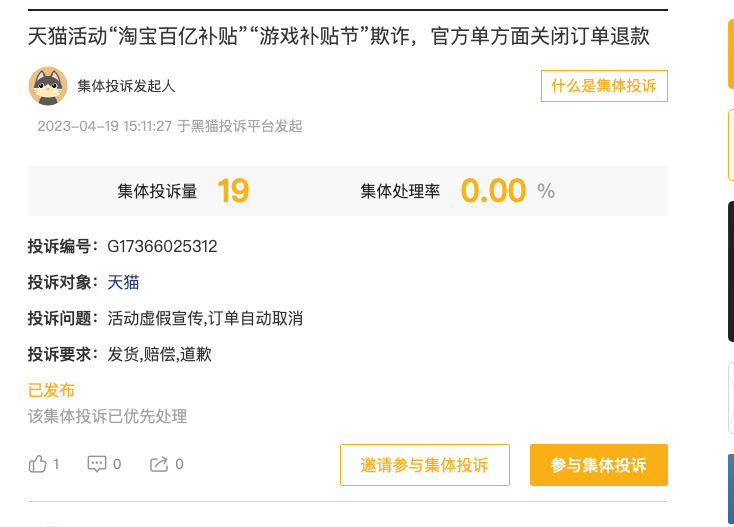This screenshot has width=734, height=527.
Task: Click the cat avatar of the initiator
Action: [48, 86]
